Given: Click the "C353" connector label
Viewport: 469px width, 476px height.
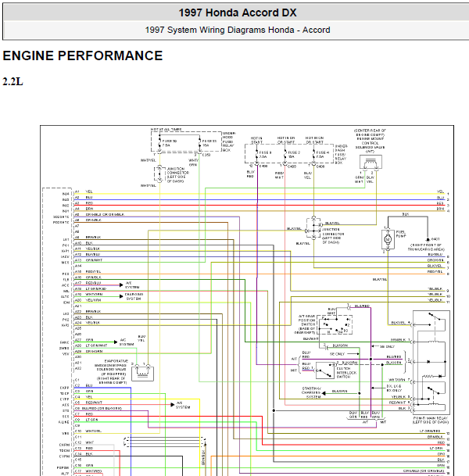Looking at the screenshot, I should pyautogui.click(x=206, y=155).
